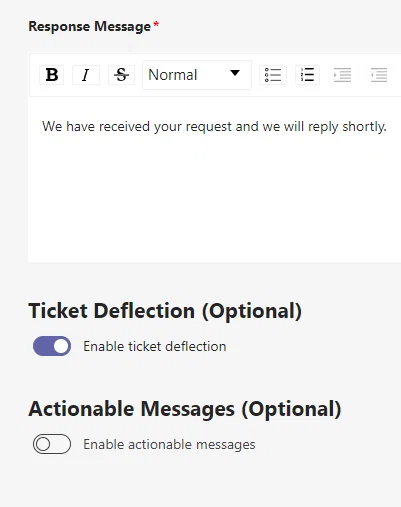Image resolution: width=401 pixels, height=507 pixels.
Task: Select the 'Ticket Deflection (Optional)' heading
Action: tap(165, 311)
